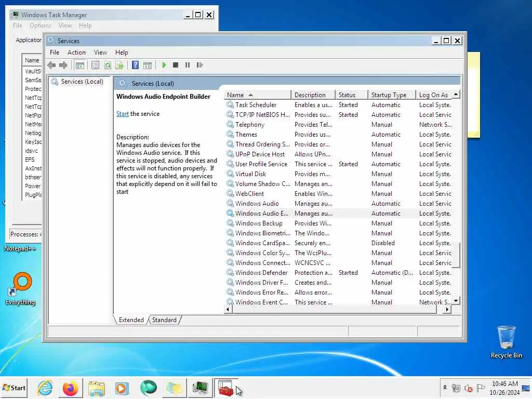Click the Forward arrow in Services toolbar
Image resolution: width=532 pixels, height=399 pixels.
(63, 65)
